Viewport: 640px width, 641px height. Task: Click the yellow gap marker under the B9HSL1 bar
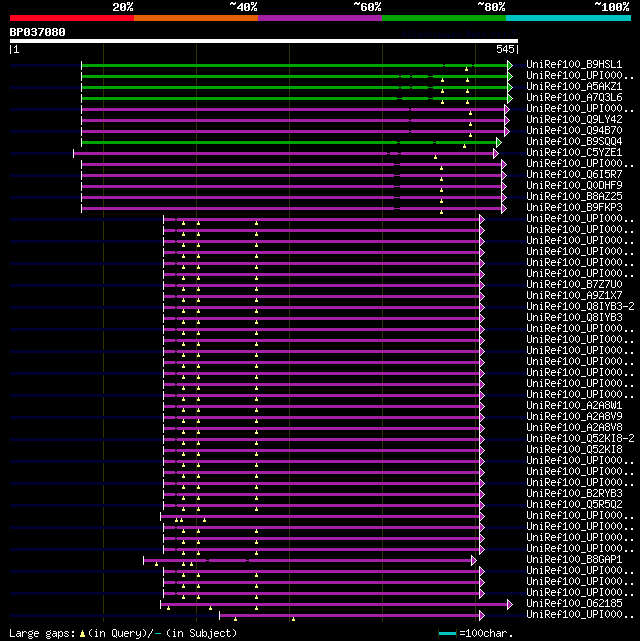point(466,69)
